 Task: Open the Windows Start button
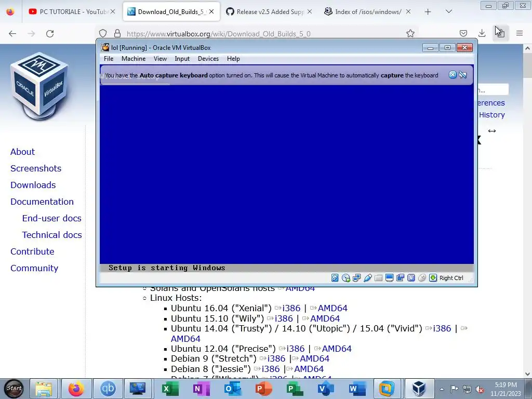14,389
